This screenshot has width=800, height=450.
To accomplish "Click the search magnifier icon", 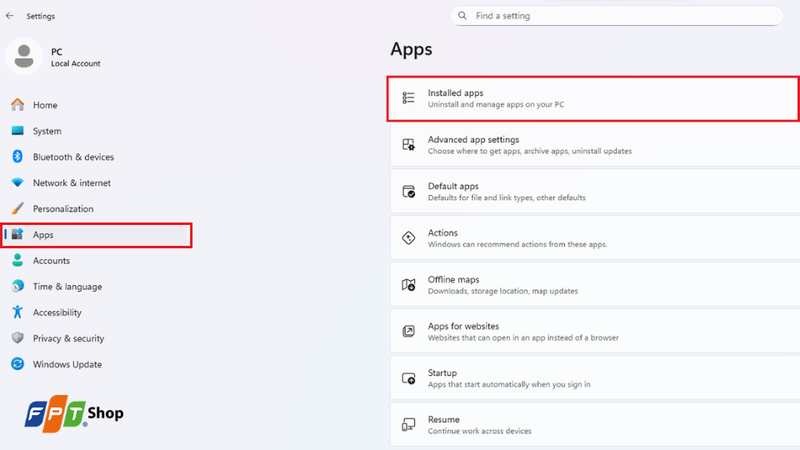I will click(462, 16).
